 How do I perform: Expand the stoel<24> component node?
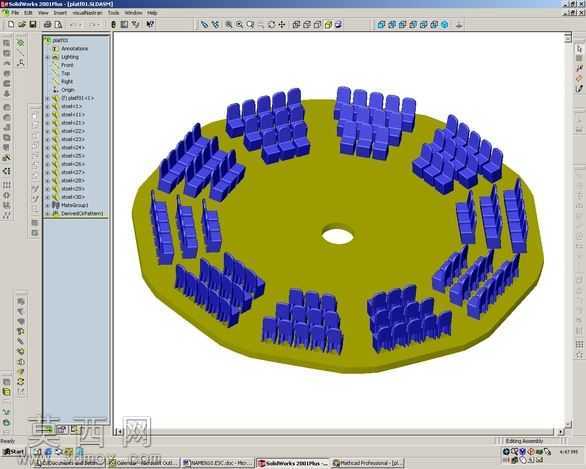(47, 148)
